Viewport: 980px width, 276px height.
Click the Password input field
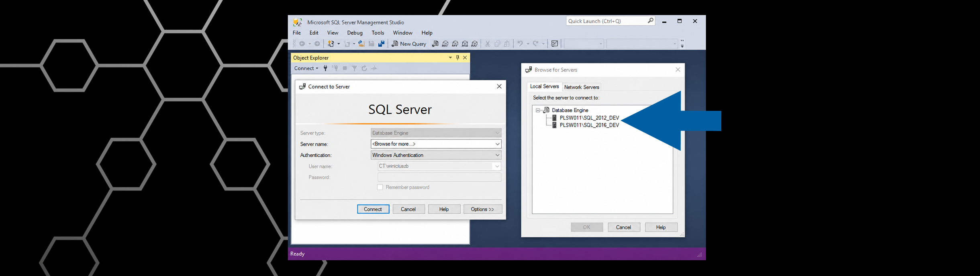(439, 177)
